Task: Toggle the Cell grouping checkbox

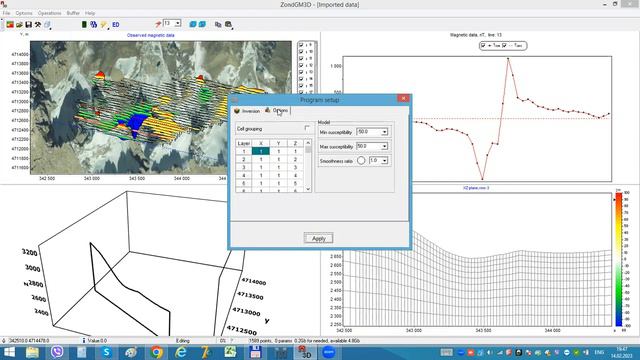Action: [x=307, y=128]
